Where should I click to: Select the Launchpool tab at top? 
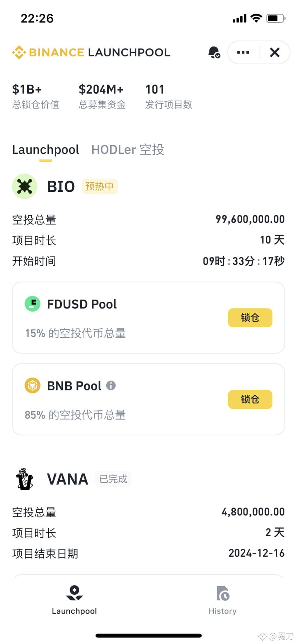(x=46, y=149)
